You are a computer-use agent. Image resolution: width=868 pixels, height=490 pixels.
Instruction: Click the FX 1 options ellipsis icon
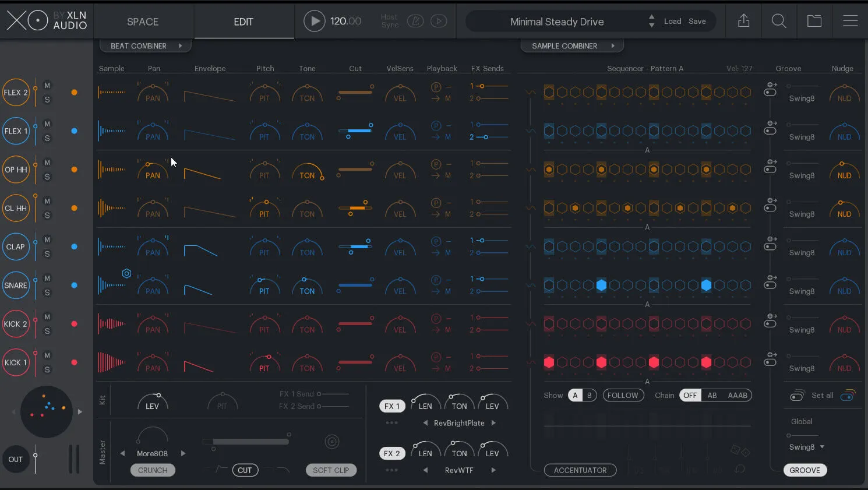(392, 422)
